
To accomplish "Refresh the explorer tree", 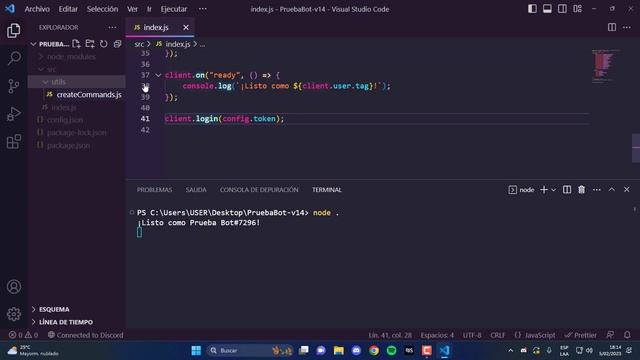I will 104,44.
